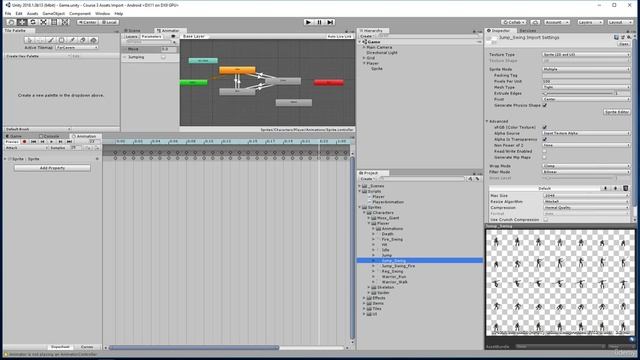Open the Texture Type dropdown
The height and width of the screenshot is (360, 640).
click(x=586, y=54)
